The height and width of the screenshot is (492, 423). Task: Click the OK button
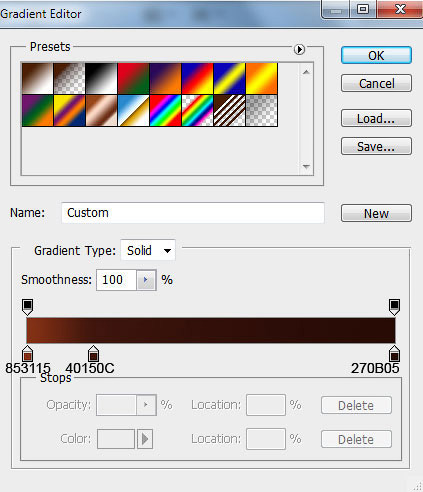[x=376, y=55]
